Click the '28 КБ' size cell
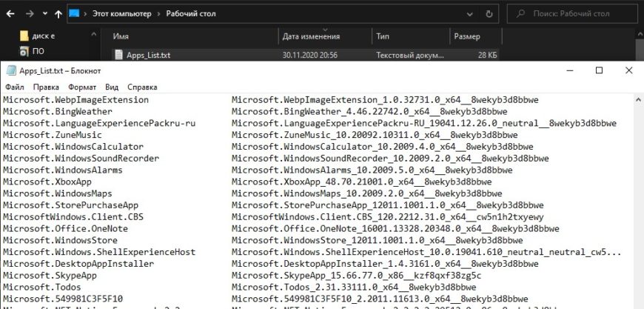Image resolution: width=644 pixels, height=309 pixels. [488, 55]
